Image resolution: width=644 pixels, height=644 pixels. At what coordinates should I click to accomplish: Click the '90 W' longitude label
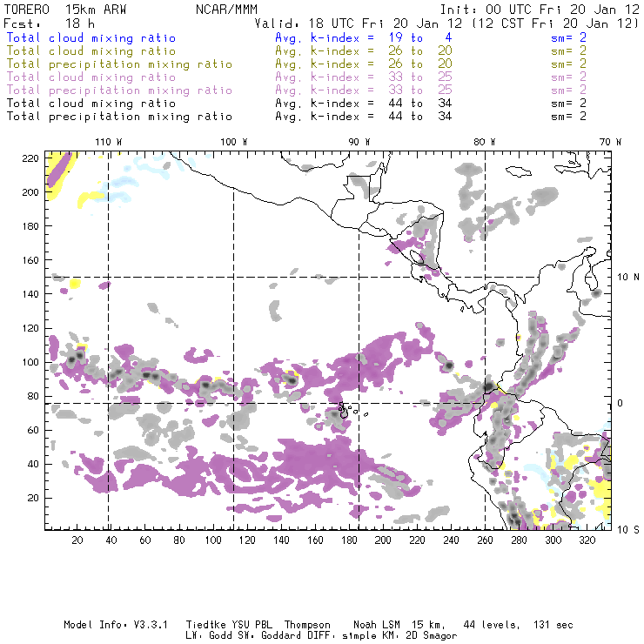click(x=359, y=142)
